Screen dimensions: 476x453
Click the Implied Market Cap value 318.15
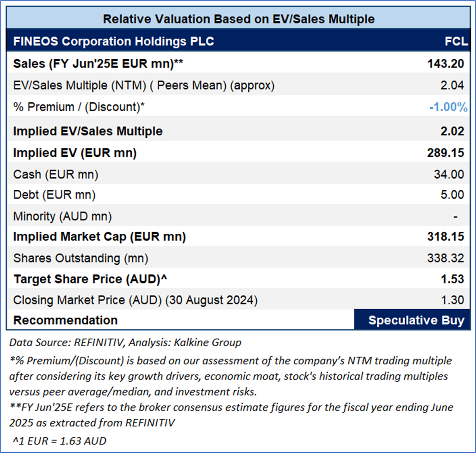point(445,237)
